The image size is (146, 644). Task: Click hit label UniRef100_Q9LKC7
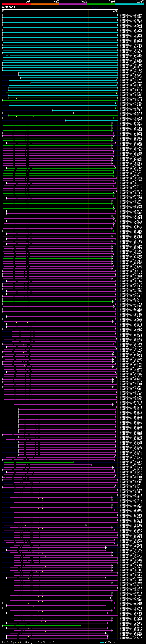pyautogui.click(x=131, y=168)
